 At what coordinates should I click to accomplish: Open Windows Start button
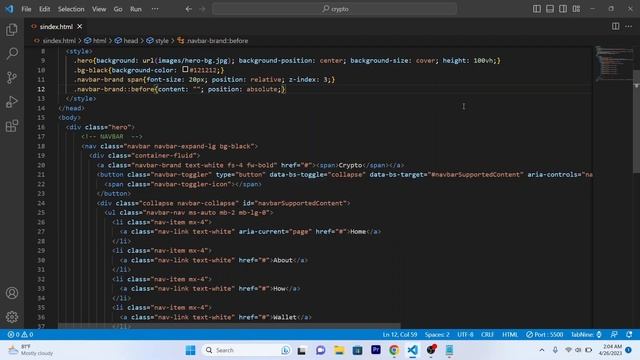[190, 350]
